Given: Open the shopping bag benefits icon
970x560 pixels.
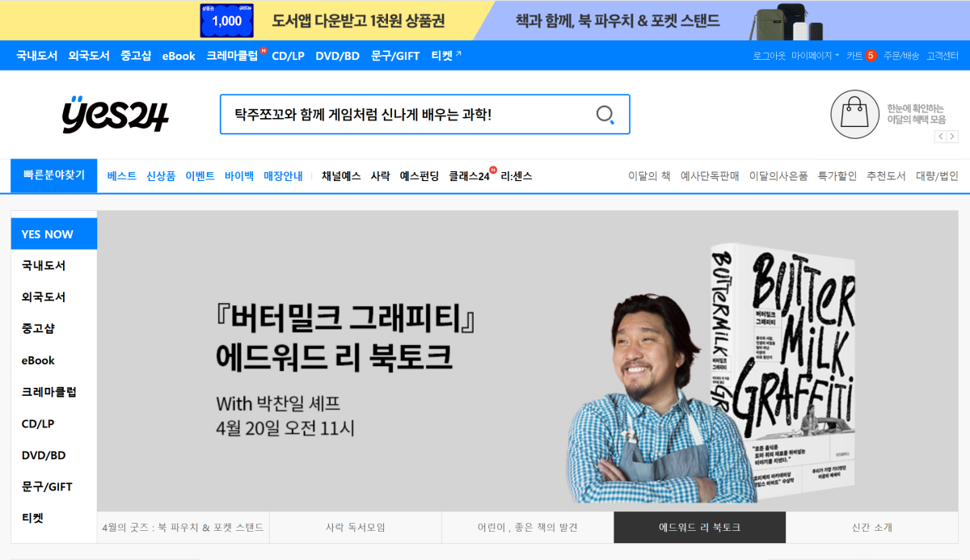Looking at the screenshot, I should (x=855, y=115).
